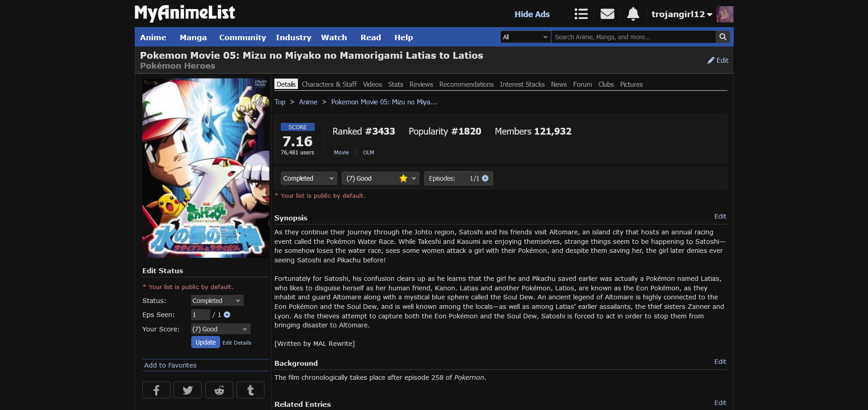868x410 pixels.
Task: Open the Industry nav menu
Action: point(293,37)
